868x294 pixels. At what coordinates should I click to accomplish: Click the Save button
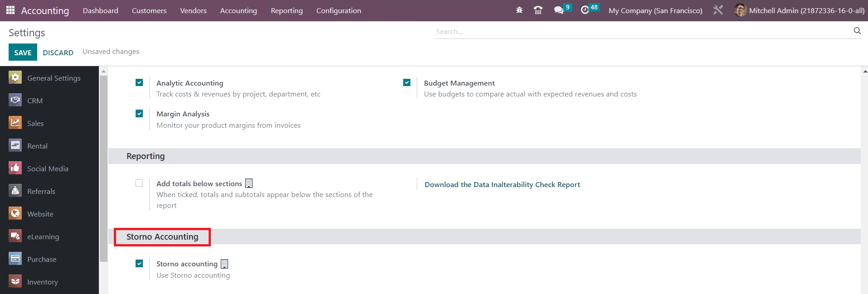[23, 53]
